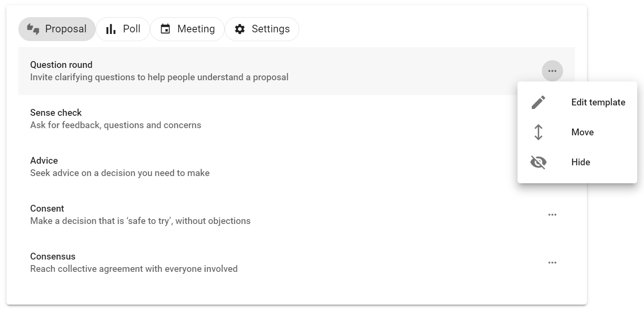
Task: Click the calendar icon for Meeting
Action: tap(165, 29)
